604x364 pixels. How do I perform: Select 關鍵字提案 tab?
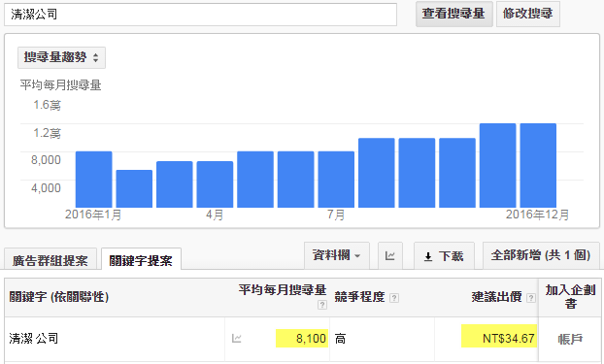tap(141, 260)
